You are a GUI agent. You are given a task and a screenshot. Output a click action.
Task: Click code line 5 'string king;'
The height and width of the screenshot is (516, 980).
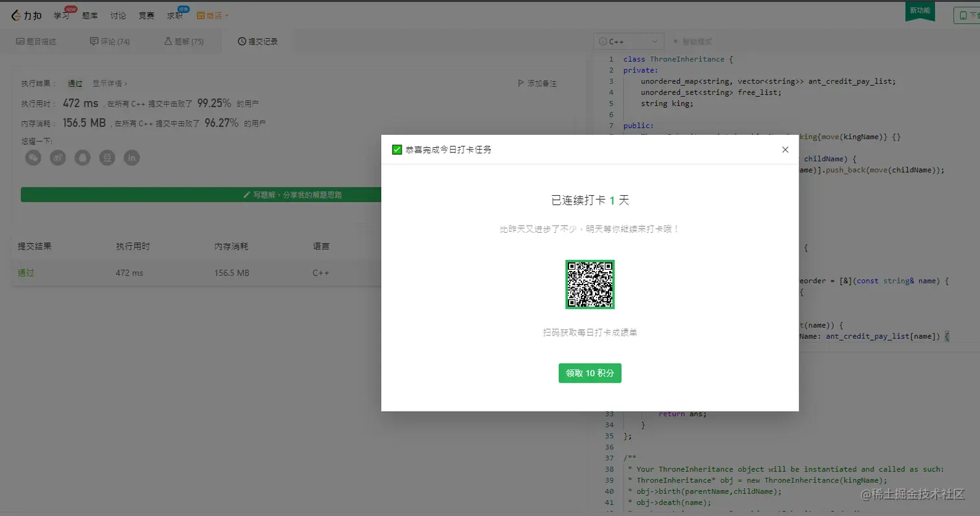(667, 103)
